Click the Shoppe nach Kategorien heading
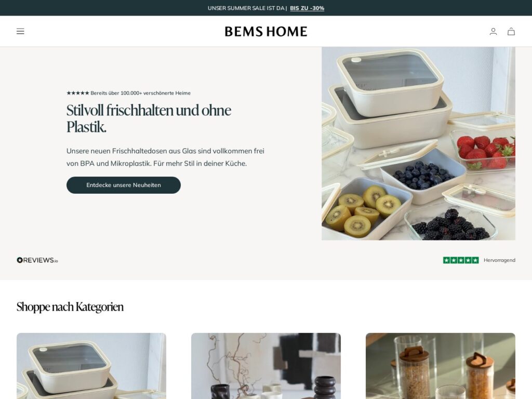This screenshot has height=399, width=532. pyautogui.click(x=70, y=307)
